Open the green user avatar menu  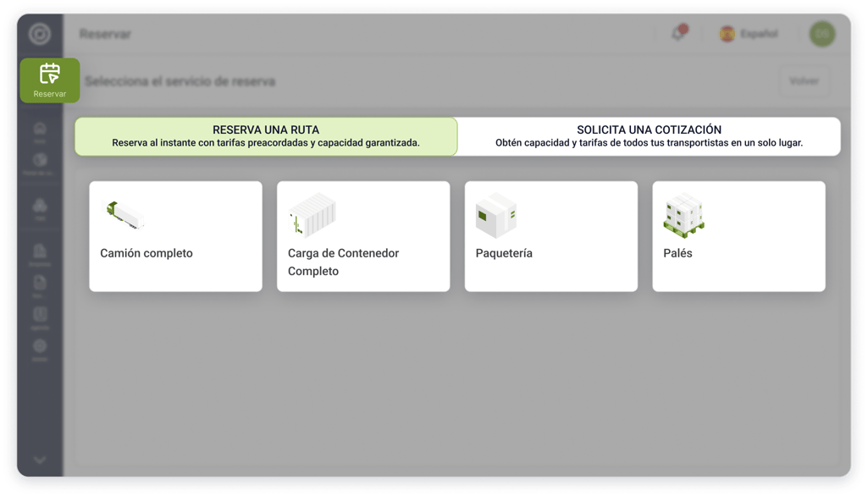822,34
